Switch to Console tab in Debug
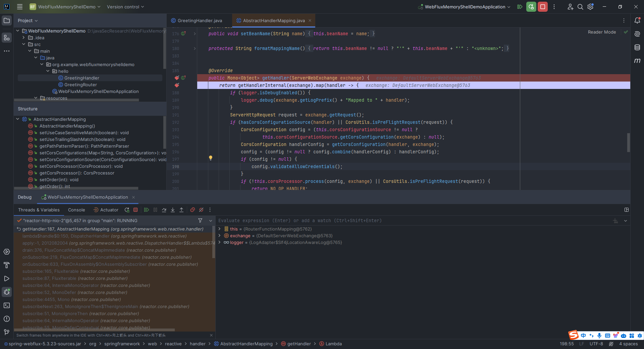 (76, 210)
